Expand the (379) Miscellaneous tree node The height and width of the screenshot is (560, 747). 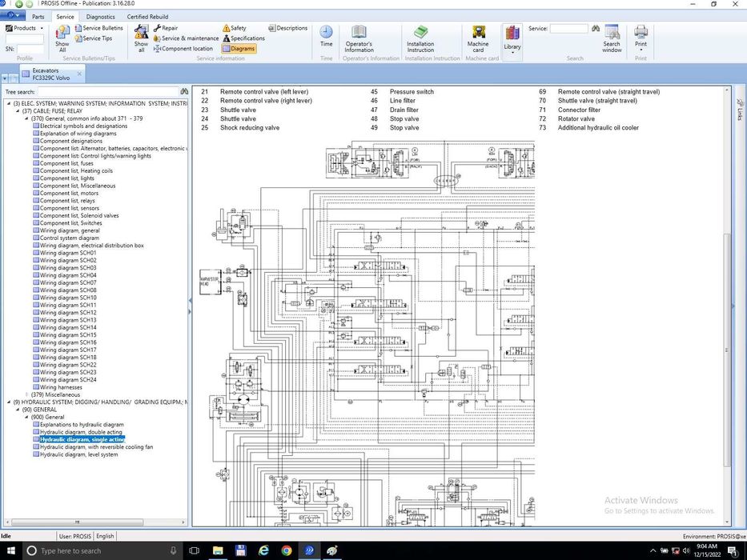pos(26,394)
